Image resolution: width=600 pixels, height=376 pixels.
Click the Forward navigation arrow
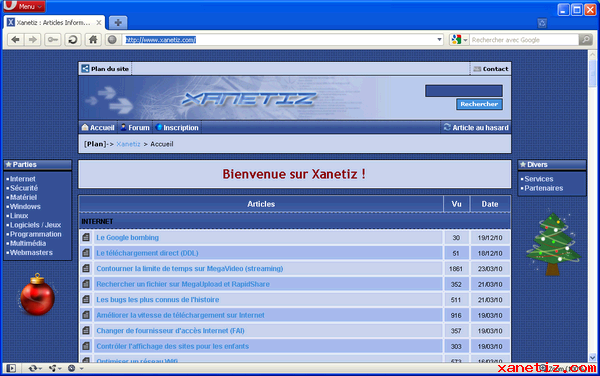point(33,40)
